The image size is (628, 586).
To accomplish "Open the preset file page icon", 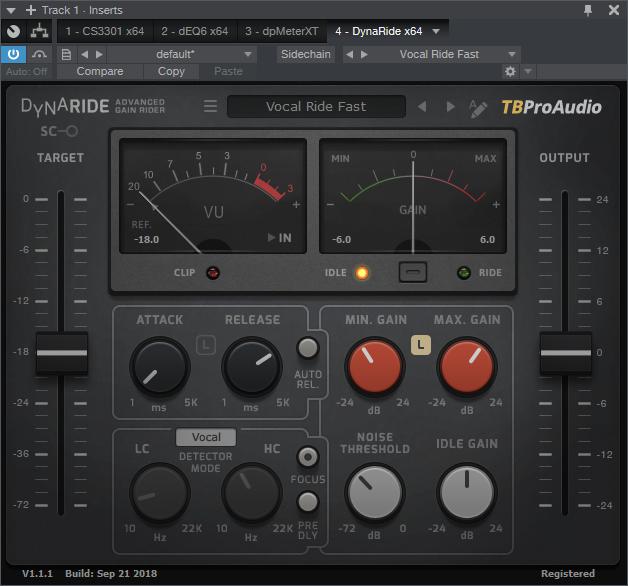I will tap(66, 54).
